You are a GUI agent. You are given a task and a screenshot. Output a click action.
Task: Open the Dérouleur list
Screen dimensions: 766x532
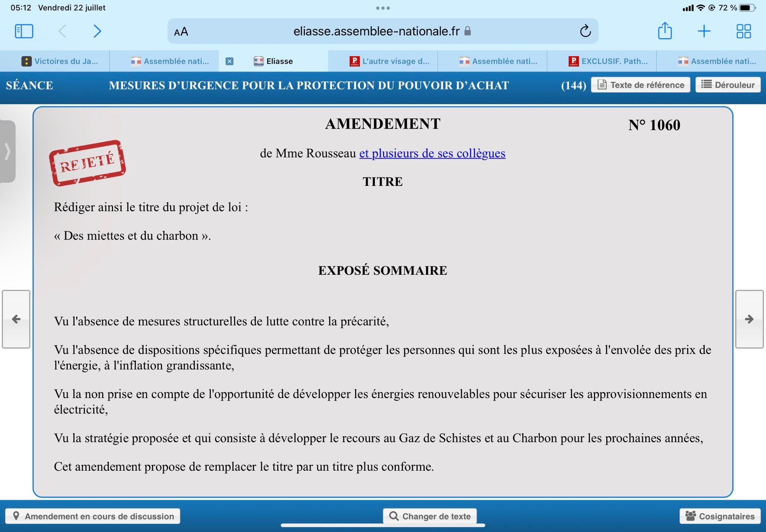727,85
